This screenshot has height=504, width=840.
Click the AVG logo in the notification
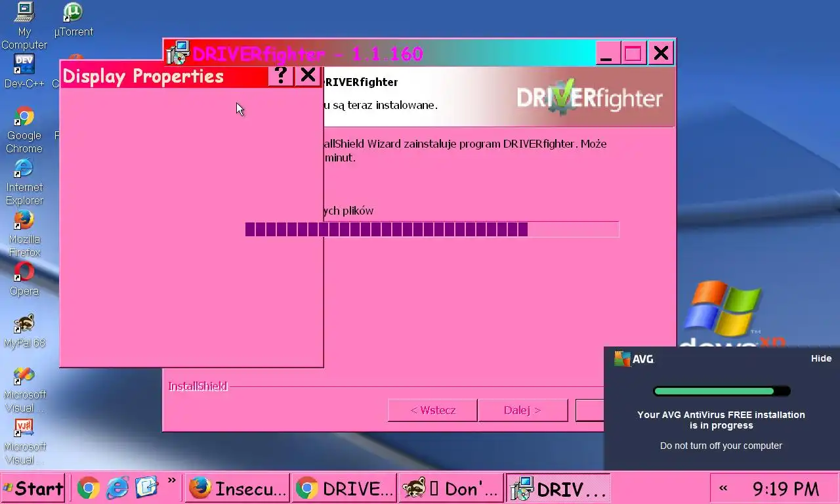[x=634, y=359]
